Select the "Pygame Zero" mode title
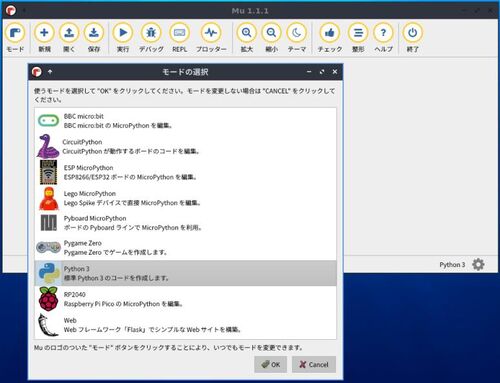Screen dimensions: 500x383 [83, 243]
